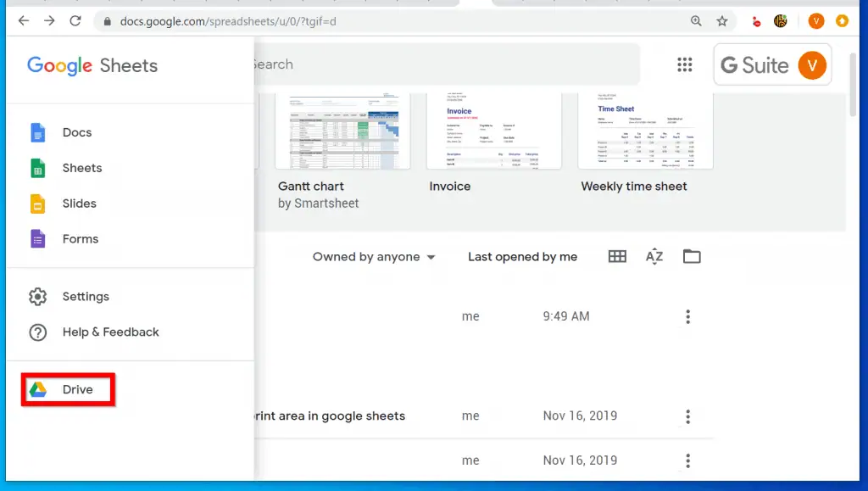Select the Gantt chart template title
This screenshot has height=491, width=868.
coord(311,187)
